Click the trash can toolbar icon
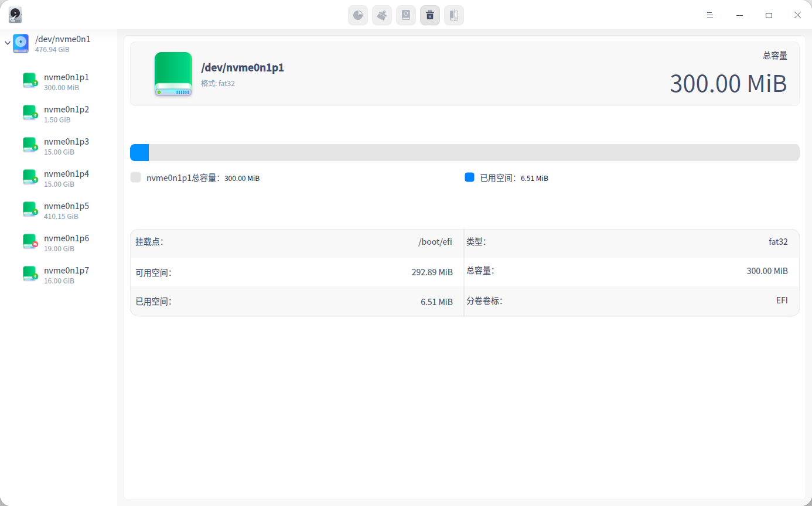Viewport: 812px width, 506px height. [x=430, y=15]
